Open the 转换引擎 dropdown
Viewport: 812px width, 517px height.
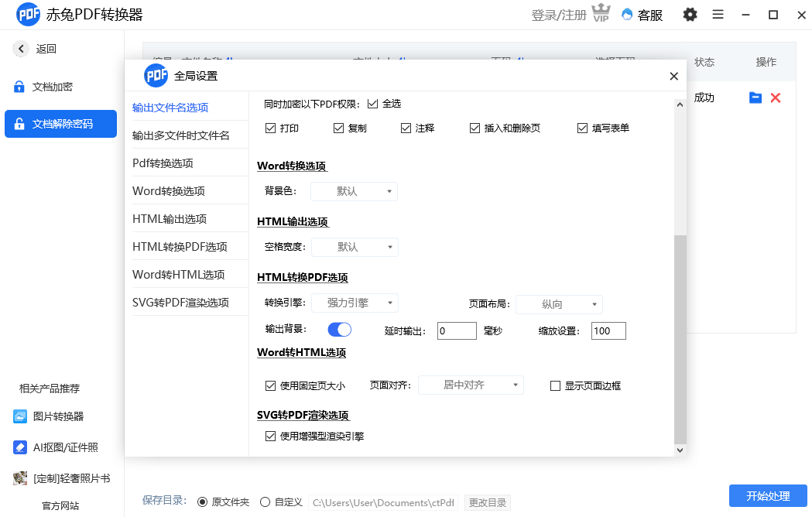355,303
